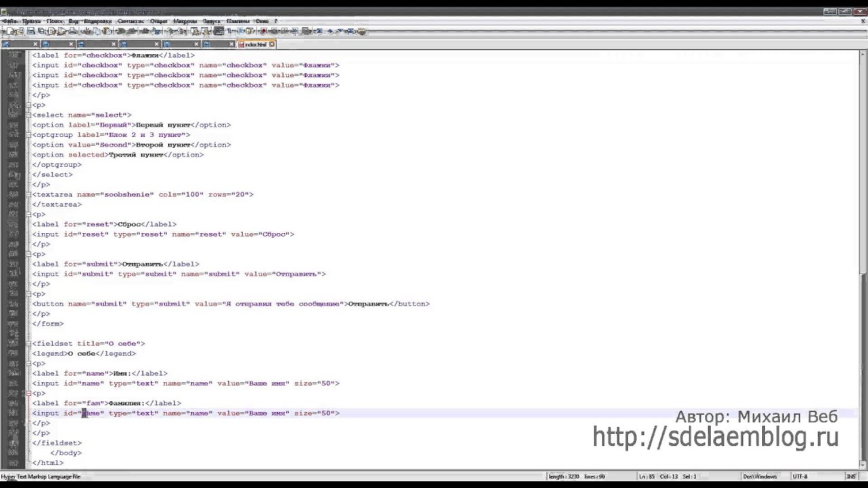Open the Вид menu
Screen dimensions: 868x488
pos(73,21)
